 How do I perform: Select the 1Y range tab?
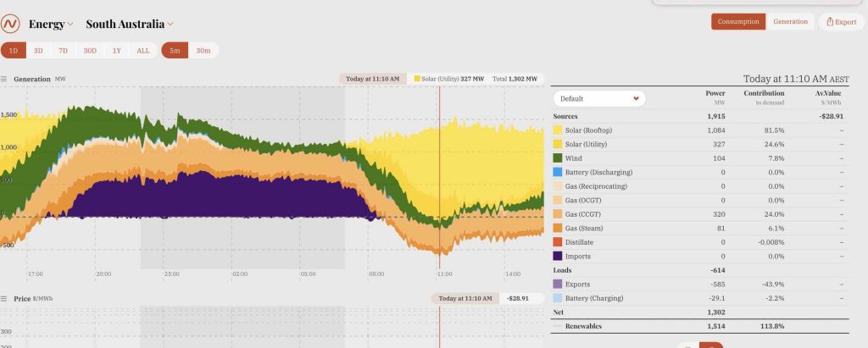[x=116, y=51]
